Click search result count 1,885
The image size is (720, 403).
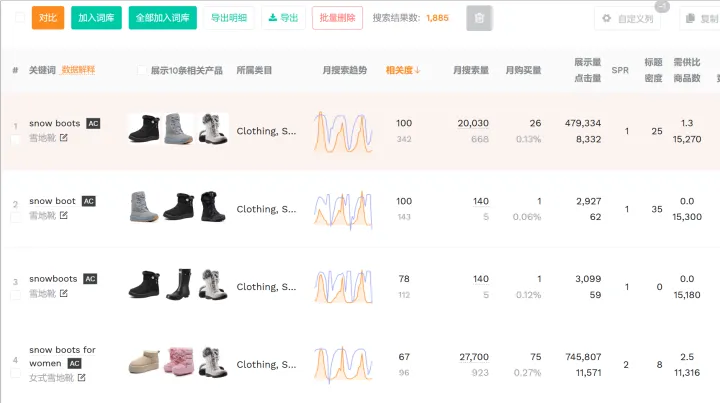(x=437, y=18)
